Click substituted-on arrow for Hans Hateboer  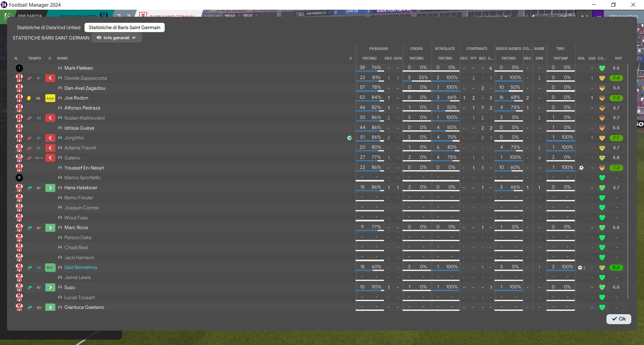click(x=50, y=188)
